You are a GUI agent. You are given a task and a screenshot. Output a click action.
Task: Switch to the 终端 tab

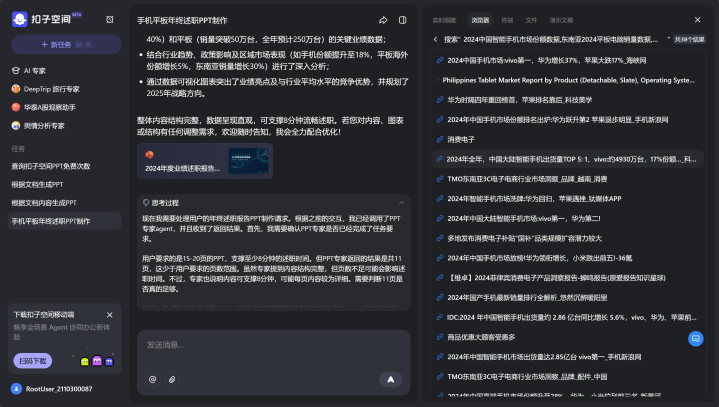pyautogui.click(x=507, y=20)
